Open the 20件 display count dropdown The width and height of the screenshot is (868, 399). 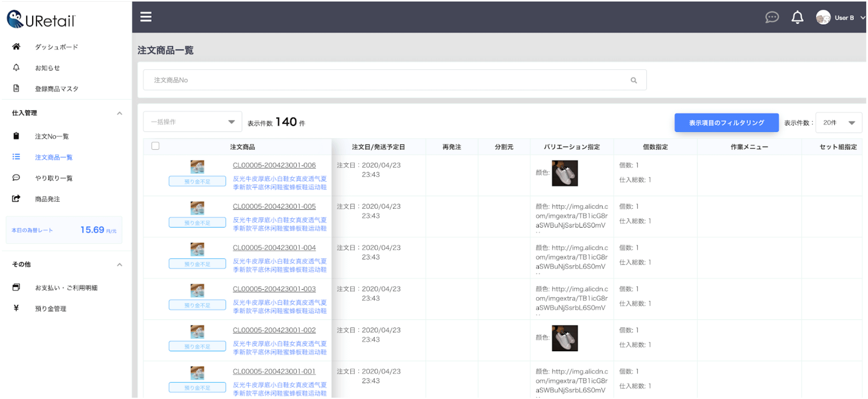tap(839, 123)
